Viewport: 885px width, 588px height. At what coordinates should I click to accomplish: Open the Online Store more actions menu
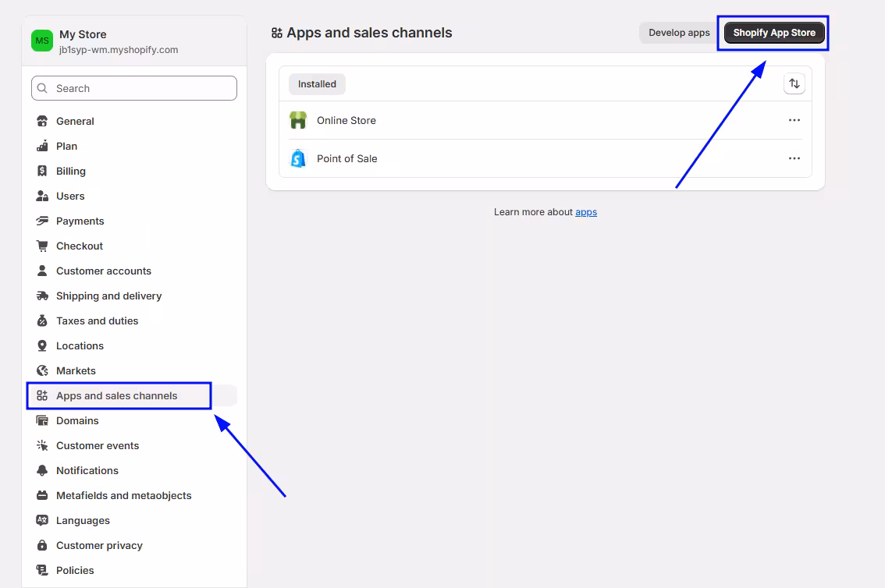pyautogui.click(x=794, y=120)
